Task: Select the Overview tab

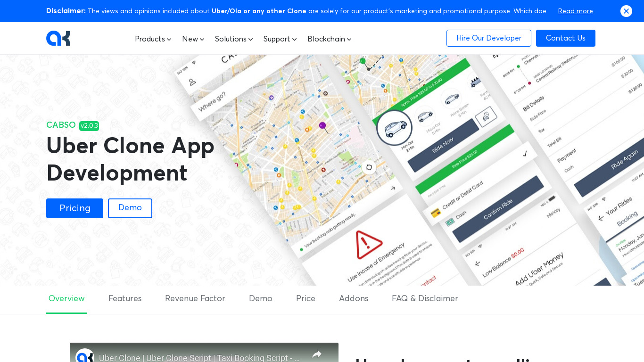Action: 66,299
